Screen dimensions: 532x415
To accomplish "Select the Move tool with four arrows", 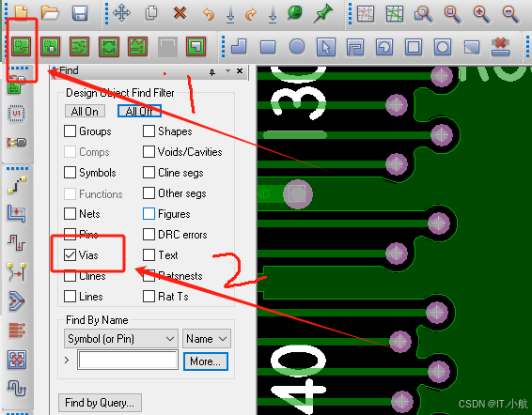I will coord(122,13).
